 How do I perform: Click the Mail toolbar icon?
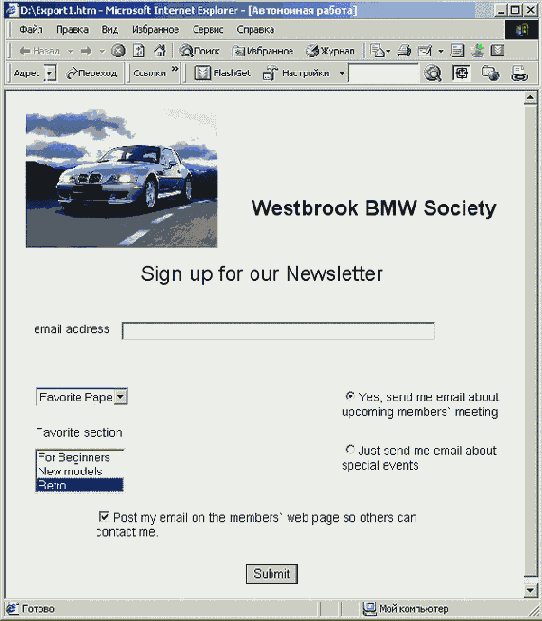click(377, 50)
